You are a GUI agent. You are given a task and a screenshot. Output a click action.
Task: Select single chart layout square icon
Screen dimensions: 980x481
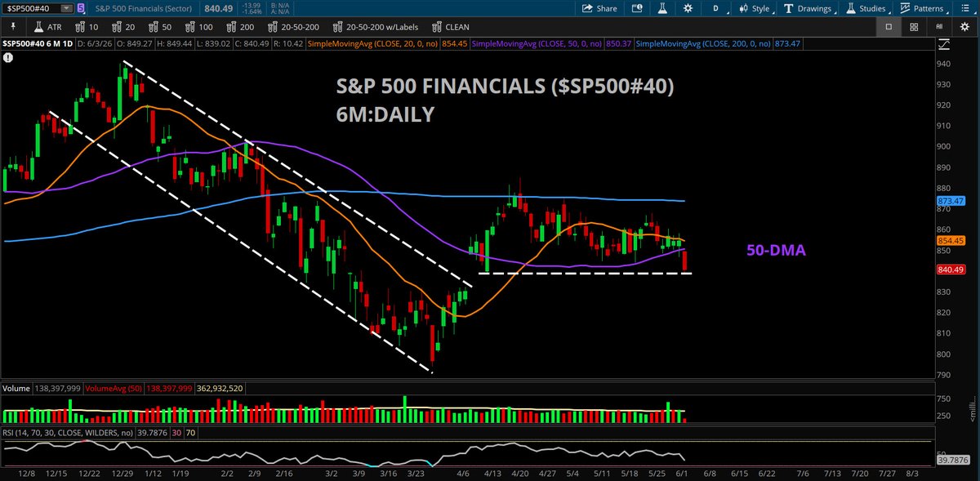pyautogui.click(x=889, y=27)
